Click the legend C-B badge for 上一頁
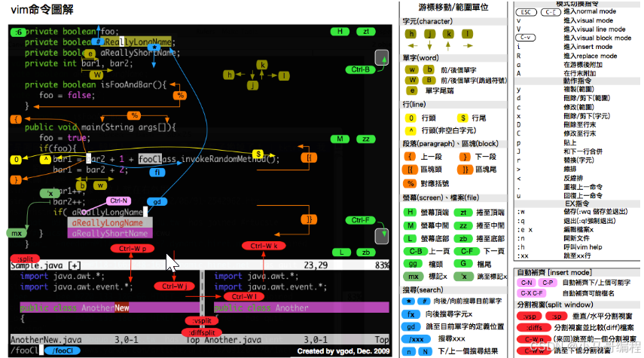 pos(415,251)
